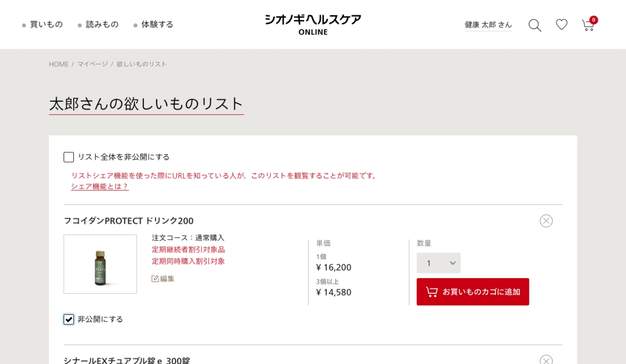Open シェア機能とは？ link

100,187
